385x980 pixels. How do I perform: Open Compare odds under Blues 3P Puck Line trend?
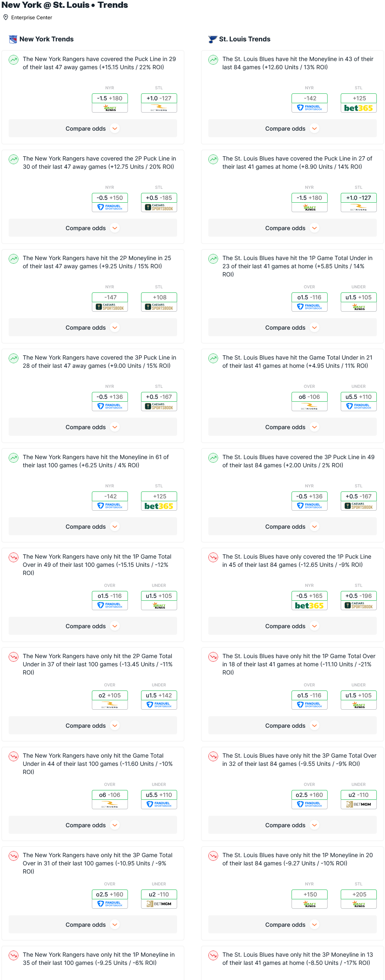click(x=292, y=527)
